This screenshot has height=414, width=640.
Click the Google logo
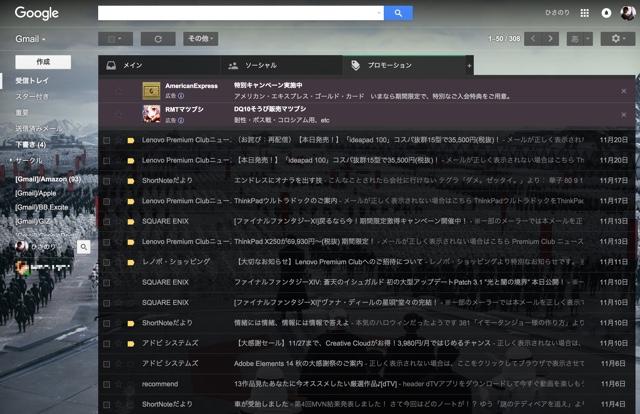[x=37, y=13]
